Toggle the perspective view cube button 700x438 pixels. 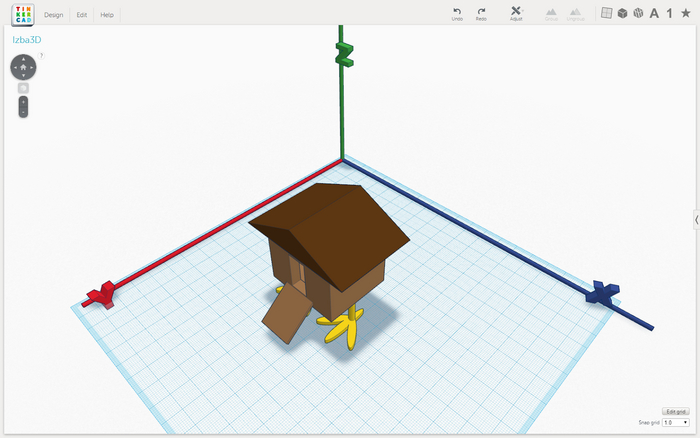click(x=23, y=88)
